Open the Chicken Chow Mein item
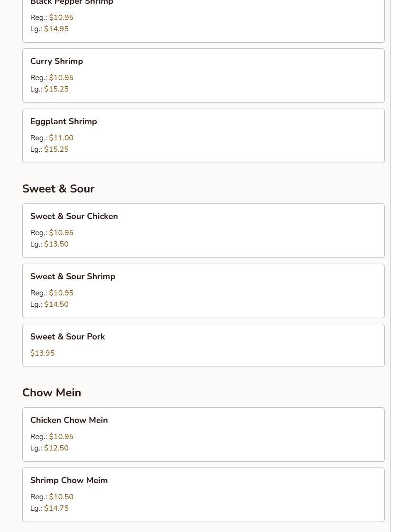 click(203, 434)
